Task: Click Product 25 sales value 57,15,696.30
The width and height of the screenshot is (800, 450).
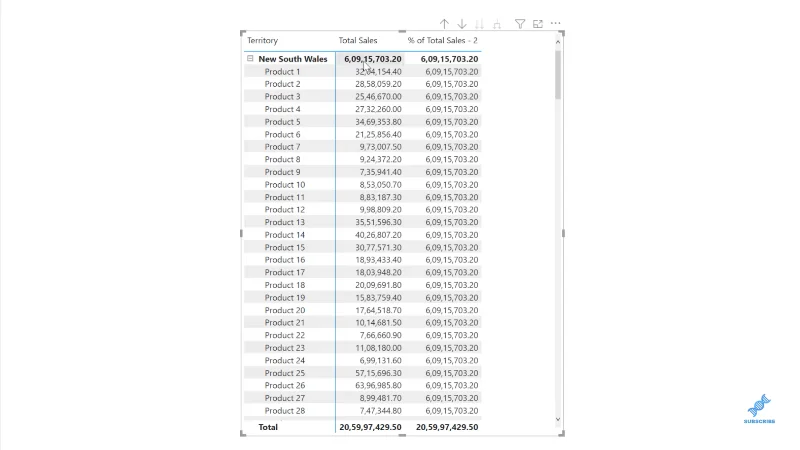Action: [x=378, y=372]
